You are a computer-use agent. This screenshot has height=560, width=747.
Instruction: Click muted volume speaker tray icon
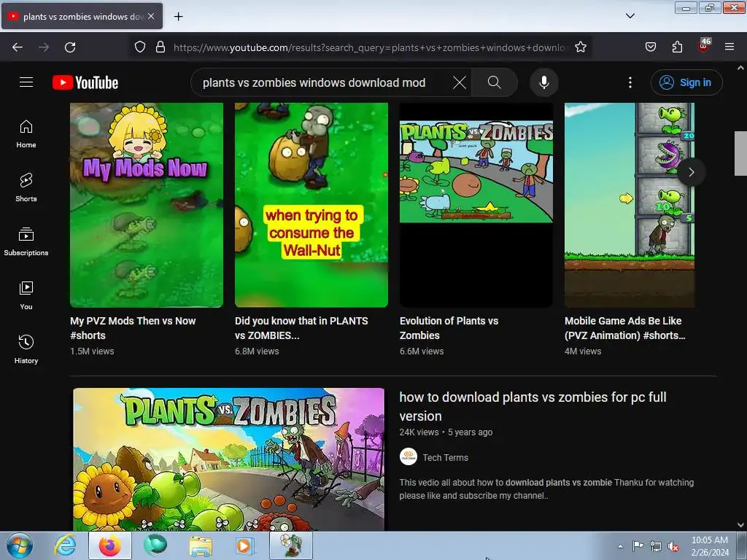point(673,546)
